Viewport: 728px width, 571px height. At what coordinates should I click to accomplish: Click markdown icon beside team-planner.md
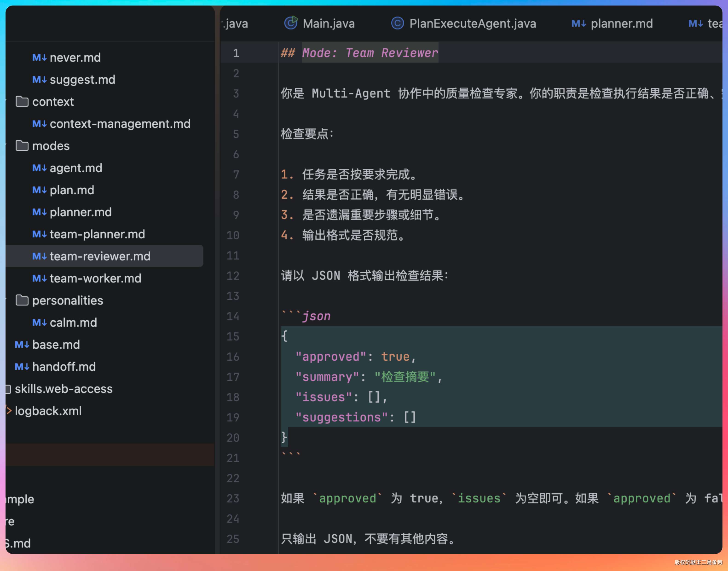pyautogui.click(x=39, y=234)
